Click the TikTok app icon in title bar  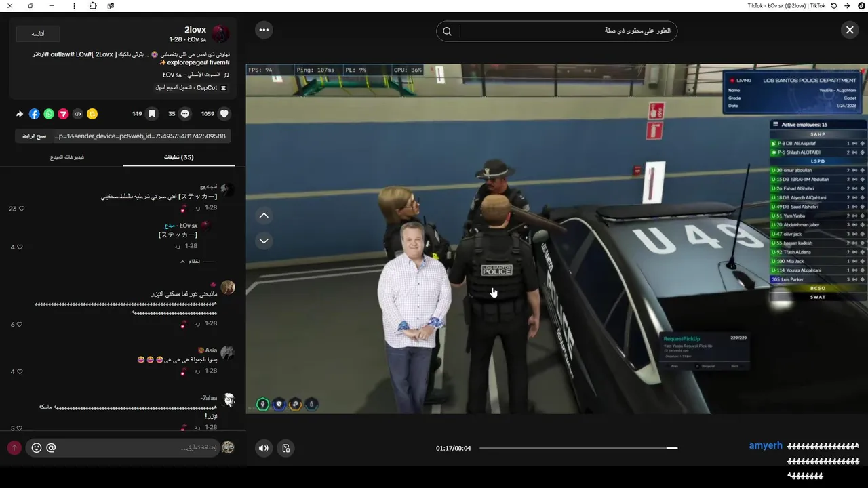point(861,5)
